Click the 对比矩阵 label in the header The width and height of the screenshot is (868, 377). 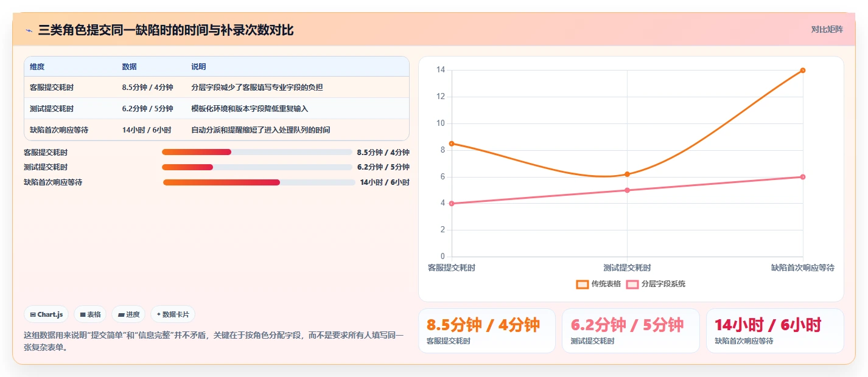(827, 29)
